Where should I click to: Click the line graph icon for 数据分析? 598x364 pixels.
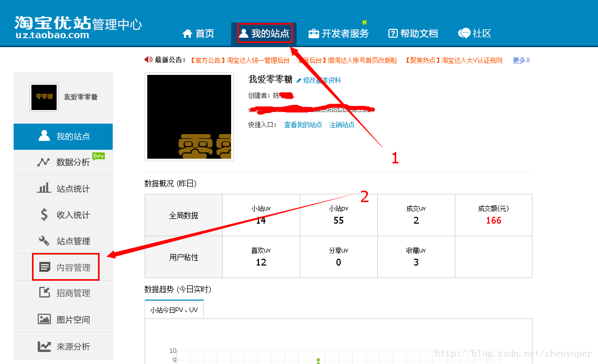click(x=44, y=162)
